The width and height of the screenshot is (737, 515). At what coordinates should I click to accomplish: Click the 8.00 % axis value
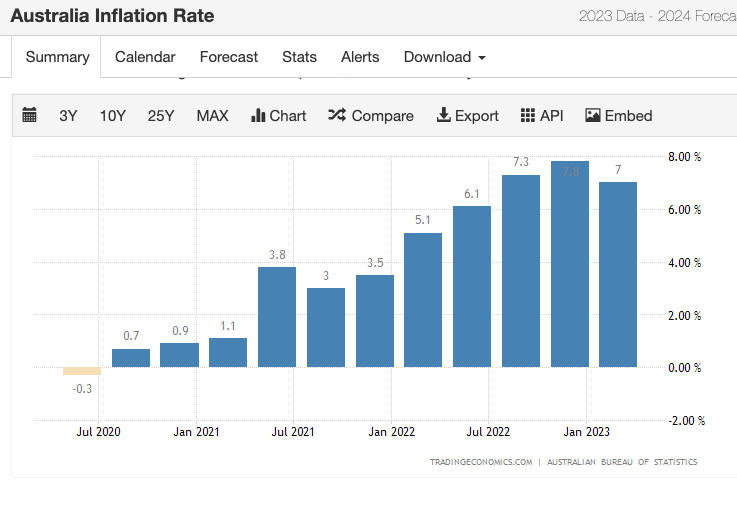(x=684, y=157)
